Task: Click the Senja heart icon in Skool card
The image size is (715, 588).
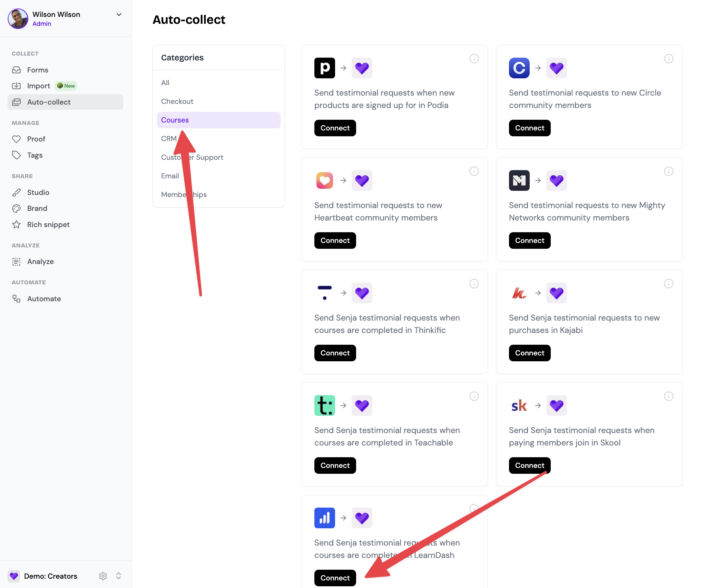Action: pyautogui.click(x=557, y=405)
